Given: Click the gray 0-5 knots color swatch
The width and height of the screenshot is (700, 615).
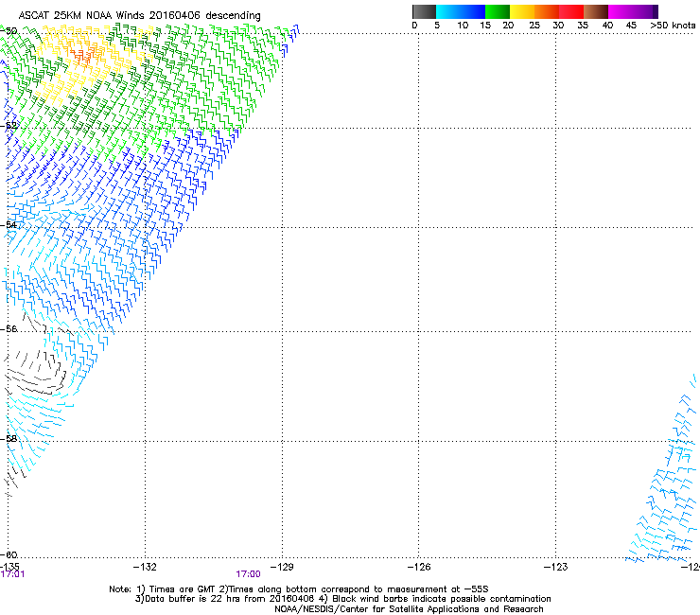Looking at the screenshot, I should 424,11.
